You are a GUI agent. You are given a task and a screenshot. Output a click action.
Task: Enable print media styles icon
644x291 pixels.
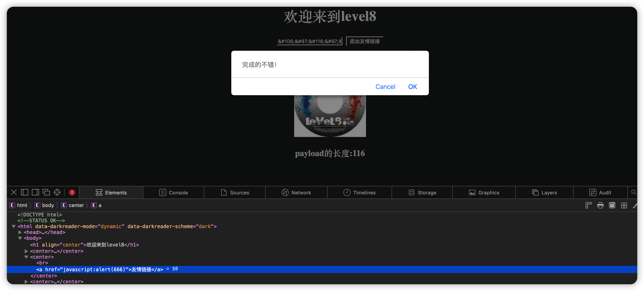click(x=600, y=205)
